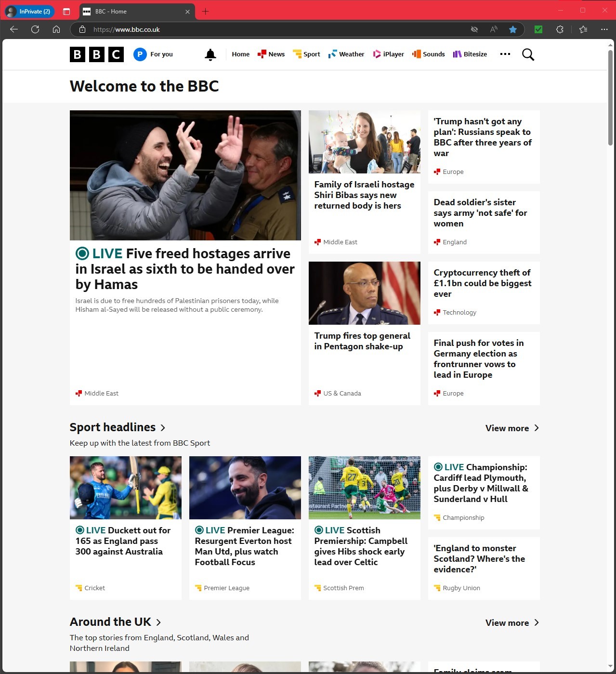616x674 pixels.
Task: Select Home in the BBC navigation
Action: point(241,54)
